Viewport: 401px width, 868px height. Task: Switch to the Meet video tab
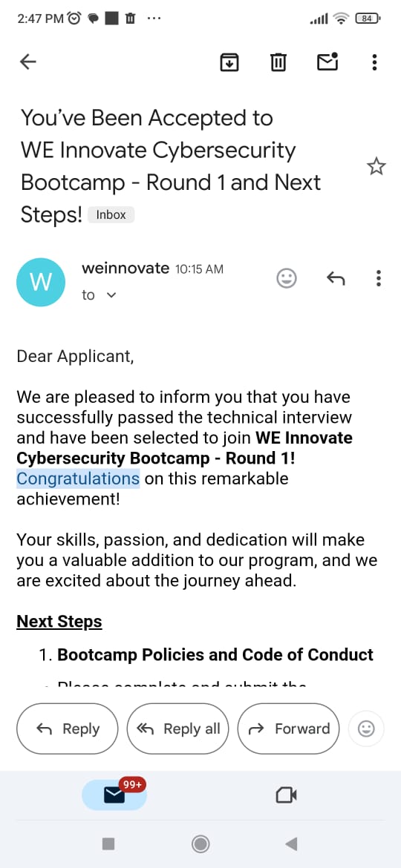tap(287, 795)
